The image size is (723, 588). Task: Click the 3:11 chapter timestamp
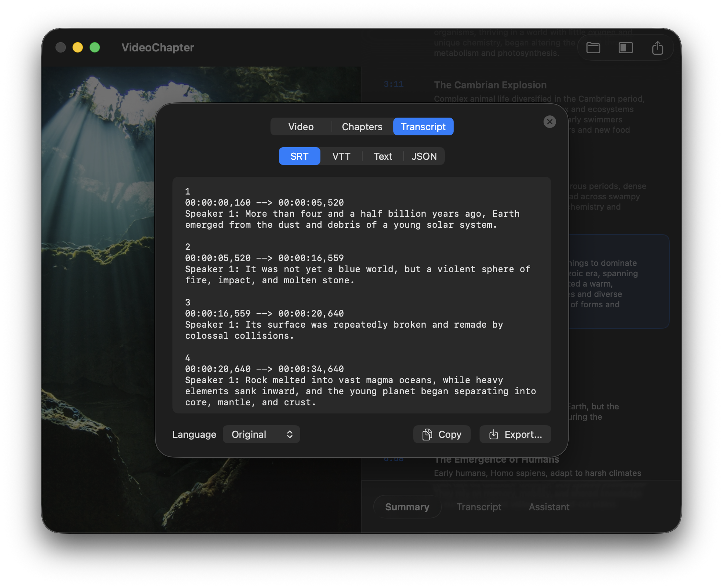tap(394, 84)
